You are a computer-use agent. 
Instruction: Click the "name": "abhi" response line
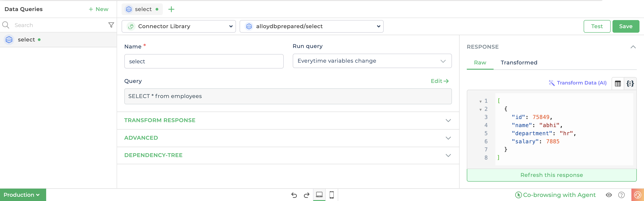coord(537,125)
